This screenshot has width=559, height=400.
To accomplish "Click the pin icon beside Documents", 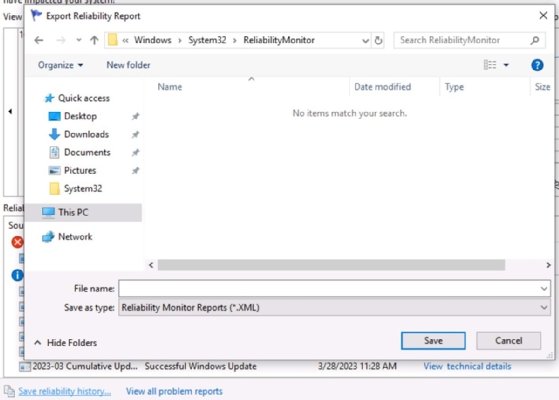I will pyautogui.click(x=135, y=153).
